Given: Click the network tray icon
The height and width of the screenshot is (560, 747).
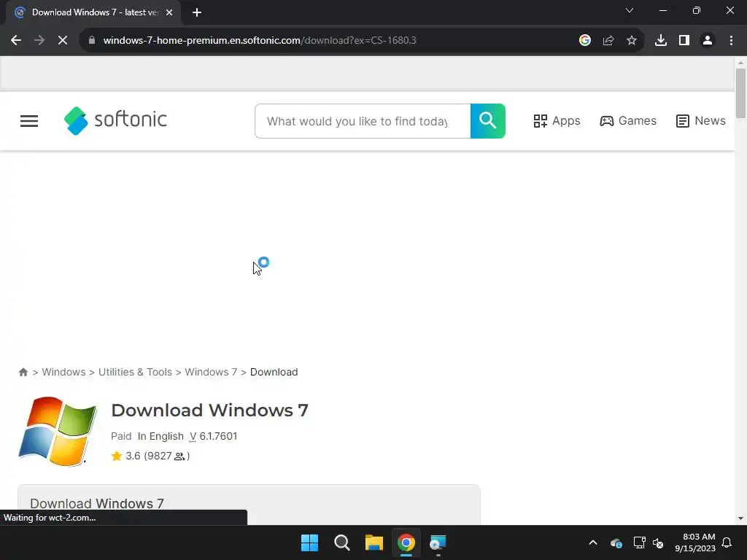Looking at the screenshot, I should click(x=639, y=542).
